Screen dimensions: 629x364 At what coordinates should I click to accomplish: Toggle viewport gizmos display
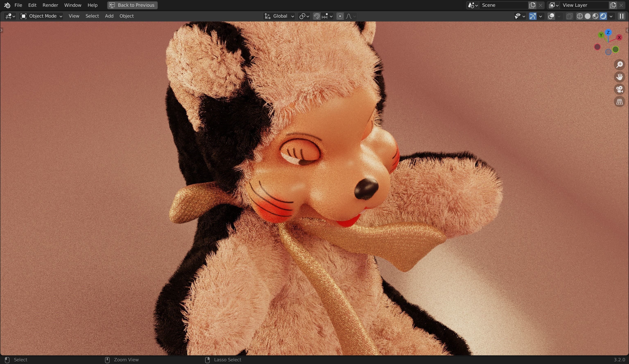tap(533, 16)
